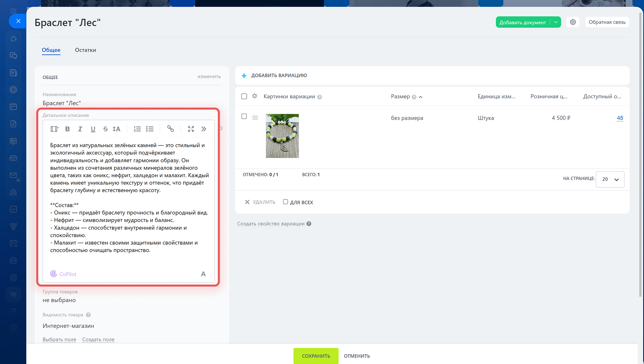The image size is (644, 364).
Task: Insert a hyperlink in the description
Action: click(170, 129)
